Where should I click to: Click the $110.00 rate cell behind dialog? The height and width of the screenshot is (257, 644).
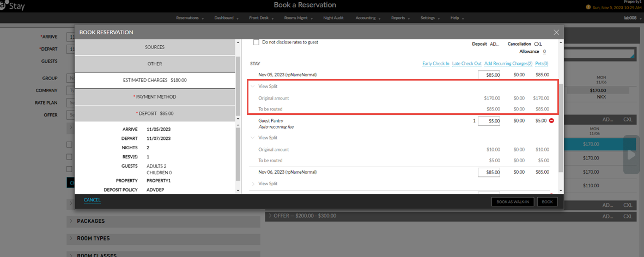pos(591,185)
